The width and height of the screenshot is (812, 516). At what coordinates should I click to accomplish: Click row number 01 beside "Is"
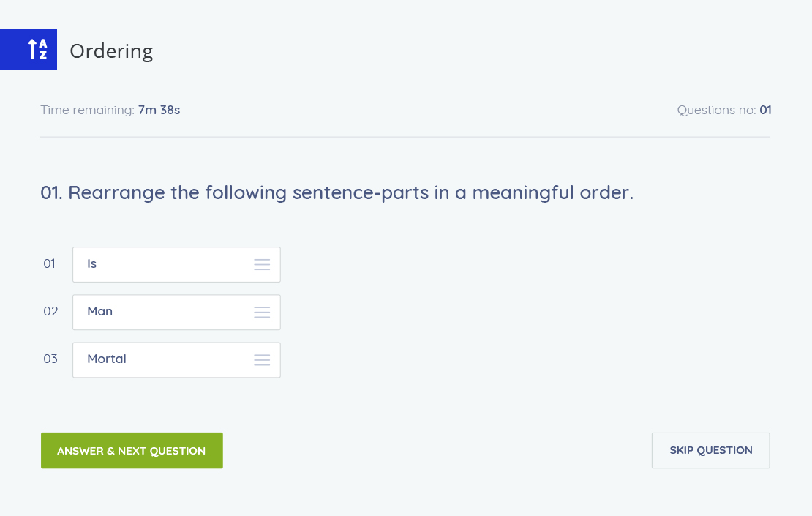coord(50,264)
